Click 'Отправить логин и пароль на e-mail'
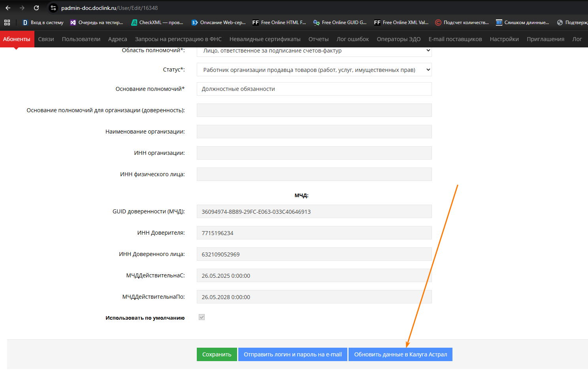588x371 pixels. [293, 354]
